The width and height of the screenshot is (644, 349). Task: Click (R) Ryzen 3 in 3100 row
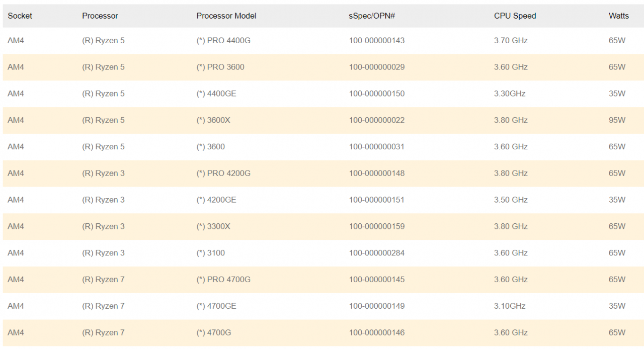(103, 253)
